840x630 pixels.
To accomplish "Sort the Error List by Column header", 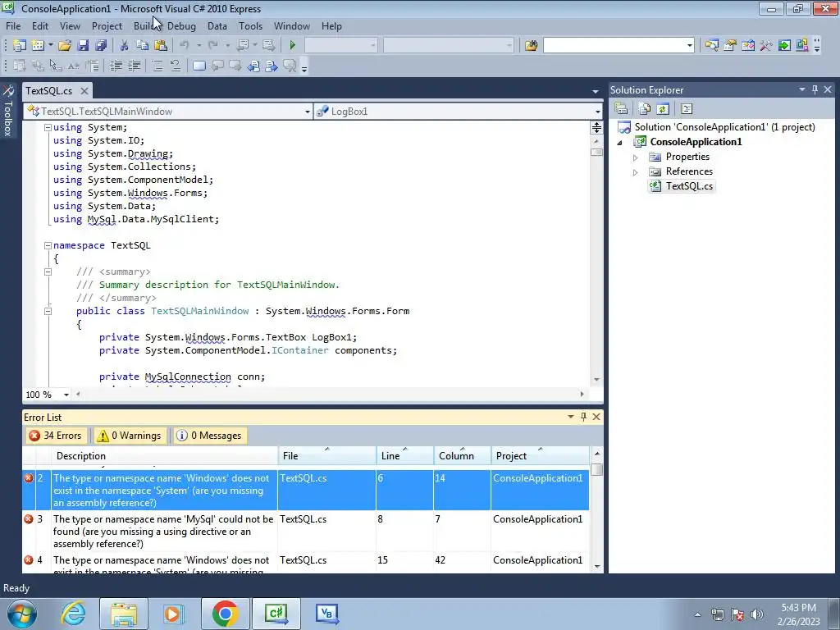I will (x=463, y=456).
